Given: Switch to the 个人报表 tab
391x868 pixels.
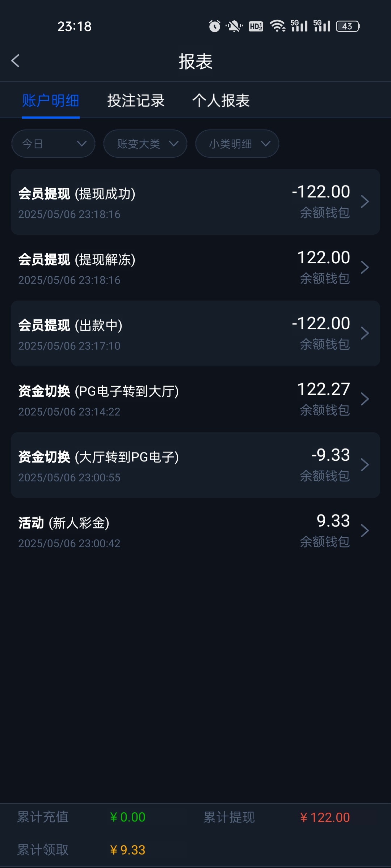Looking at the screenshot, I should pos(221,101).
